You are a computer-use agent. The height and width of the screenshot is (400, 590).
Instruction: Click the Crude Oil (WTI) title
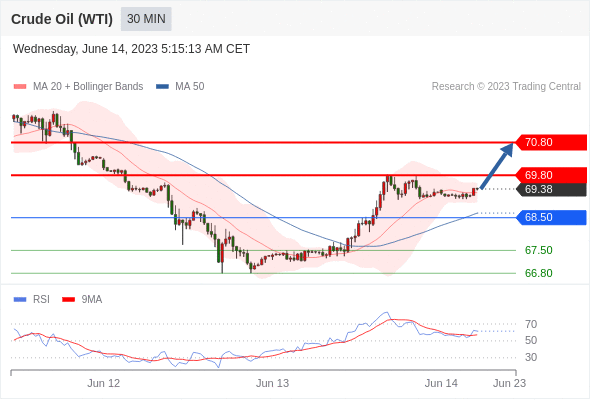pyautogui.click(x=62, y=19)
